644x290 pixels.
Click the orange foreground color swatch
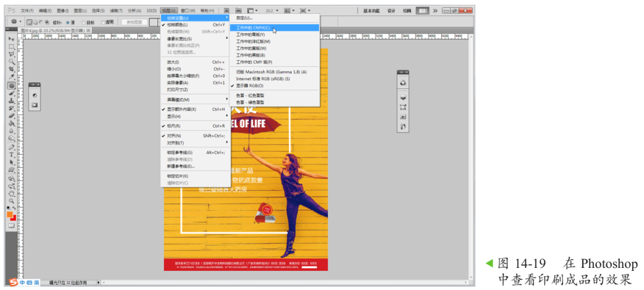10,214
